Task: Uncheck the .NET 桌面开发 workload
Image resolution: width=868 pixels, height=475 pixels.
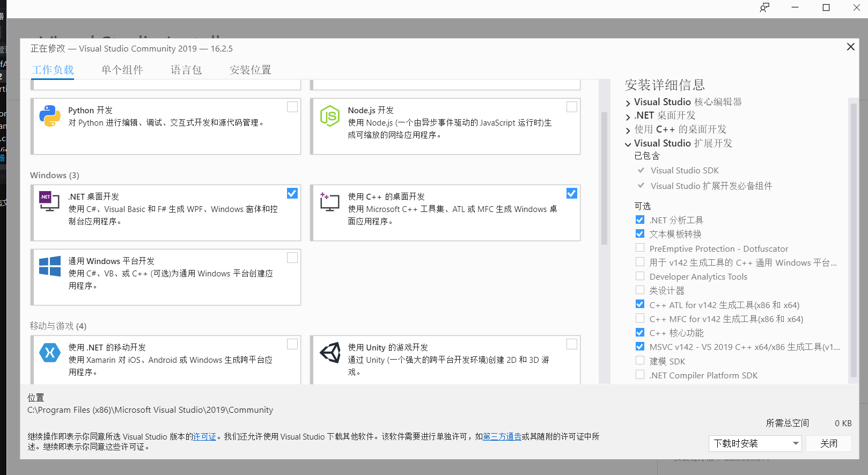Action: pyautogui.click(x=292, y=193)
